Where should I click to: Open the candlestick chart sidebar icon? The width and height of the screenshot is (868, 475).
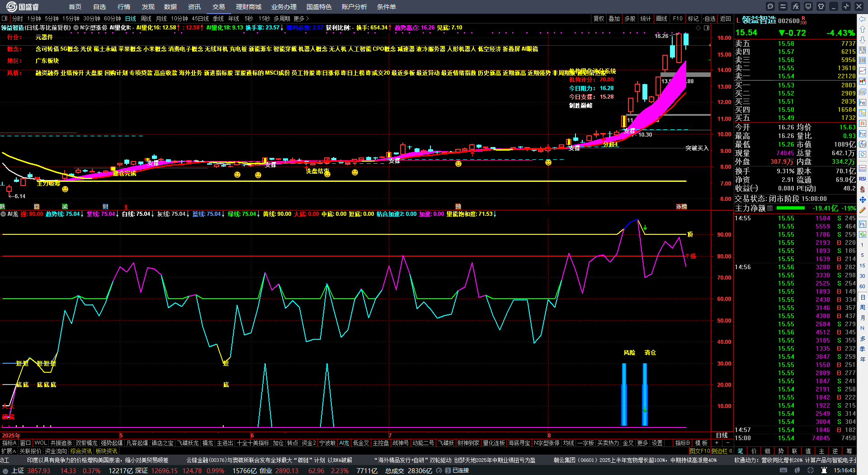tap(863, 81)
